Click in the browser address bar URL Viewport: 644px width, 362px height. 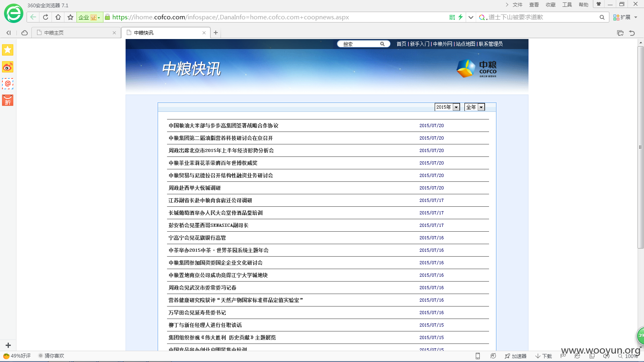tap(230, 17)
